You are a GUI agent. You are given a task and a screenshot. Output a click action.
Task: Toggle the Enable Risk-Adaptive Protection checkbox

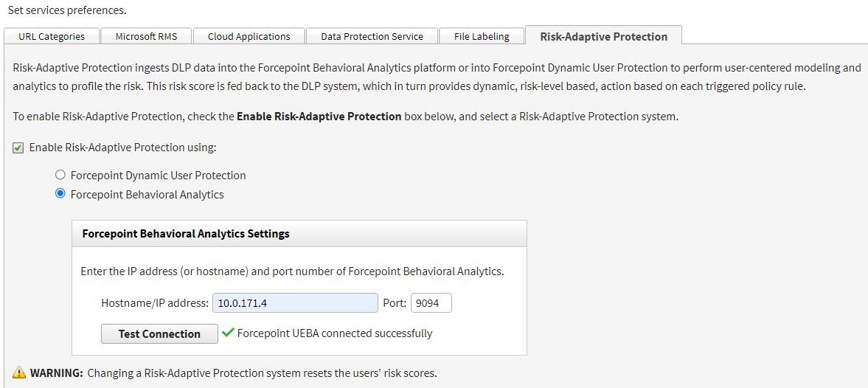[18, 148]
